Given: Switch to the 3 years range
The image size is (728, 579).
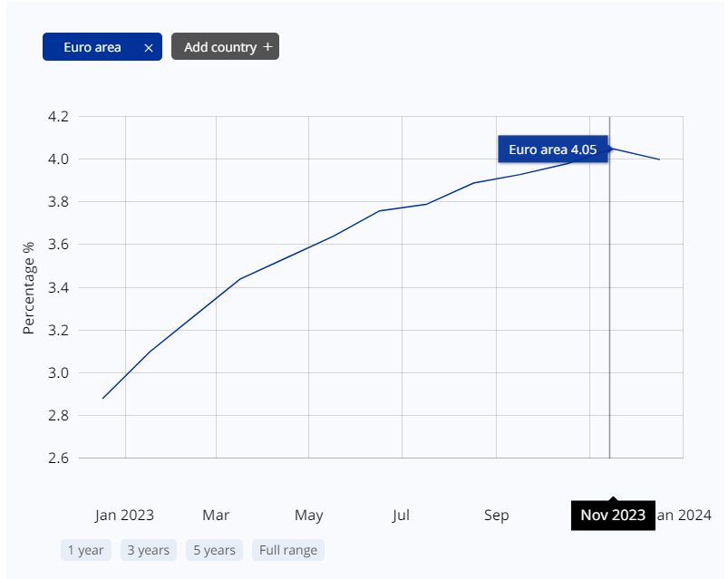Looking at the screenshot, I should [x=148, y=550].
